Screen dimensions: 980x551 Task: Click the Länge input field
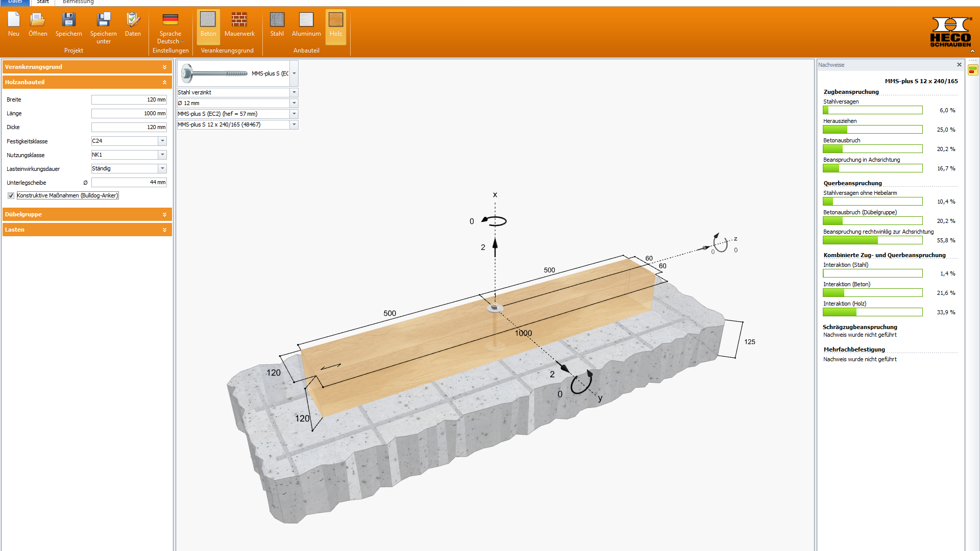[129, 113]
